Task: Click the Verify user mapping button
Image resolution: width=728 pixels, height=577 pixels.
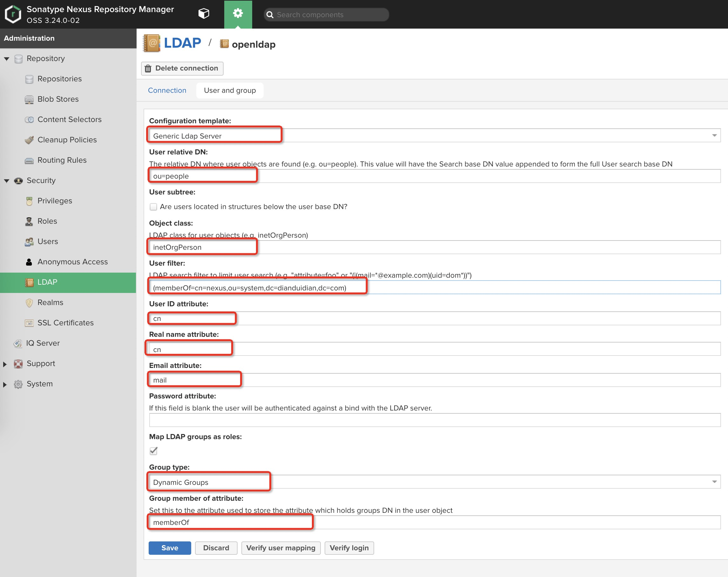Action: pyautogui.click(x=280, y=547)
